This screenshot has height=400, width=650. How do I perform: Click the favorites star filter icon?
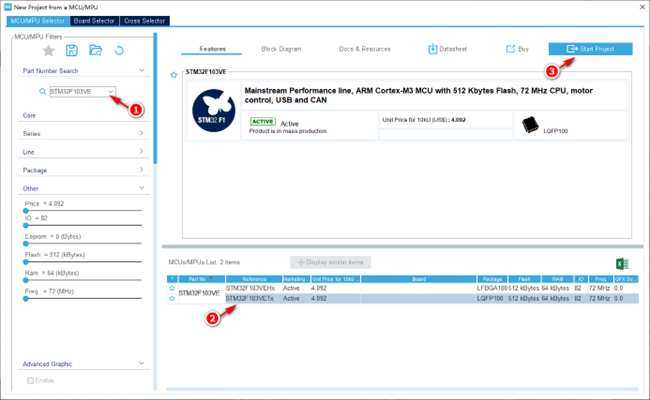pos(49,51)
